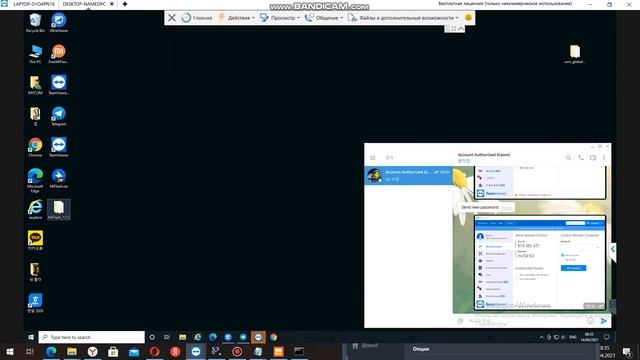640x360 pixels.
Task: Open the yellow KakaoTalk desktop icon
Action: (x=35, y=240)
